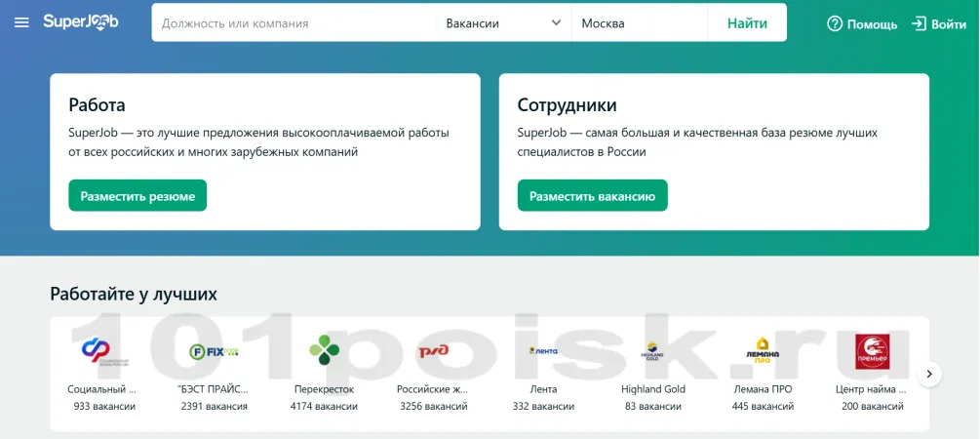Click 4174 вакансии text
Screen dimensions: 980x439
click(324, 407)
